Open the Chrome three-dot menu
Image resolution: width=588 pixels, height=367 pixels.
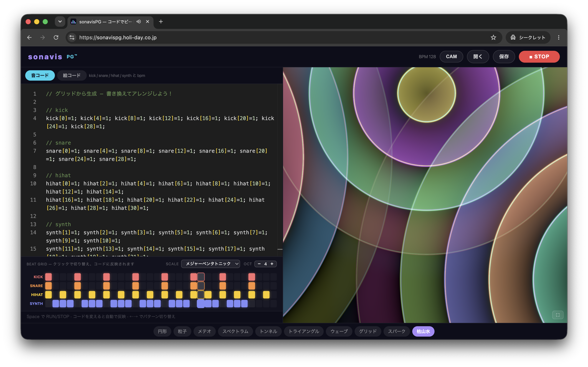559,37
